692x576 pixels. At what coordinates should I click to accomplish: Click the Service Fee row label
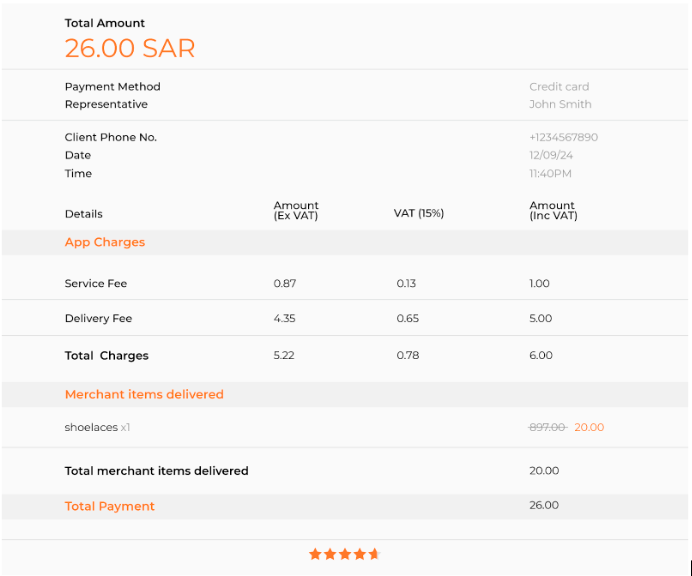[x=96, y=283]
